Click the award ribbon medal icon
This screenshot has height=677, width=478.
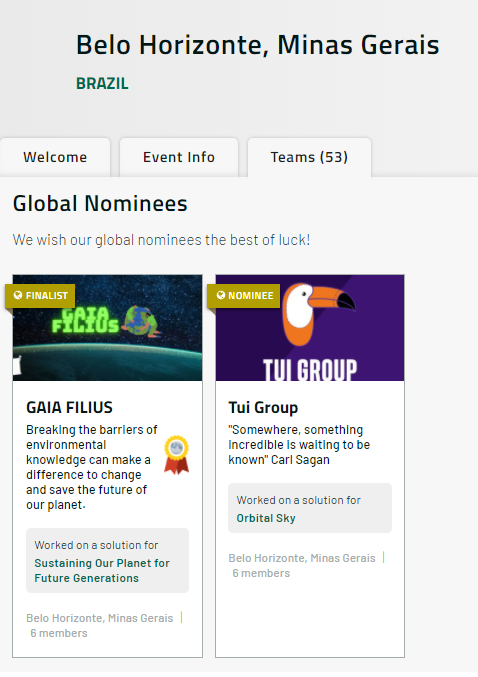point(176,455)
